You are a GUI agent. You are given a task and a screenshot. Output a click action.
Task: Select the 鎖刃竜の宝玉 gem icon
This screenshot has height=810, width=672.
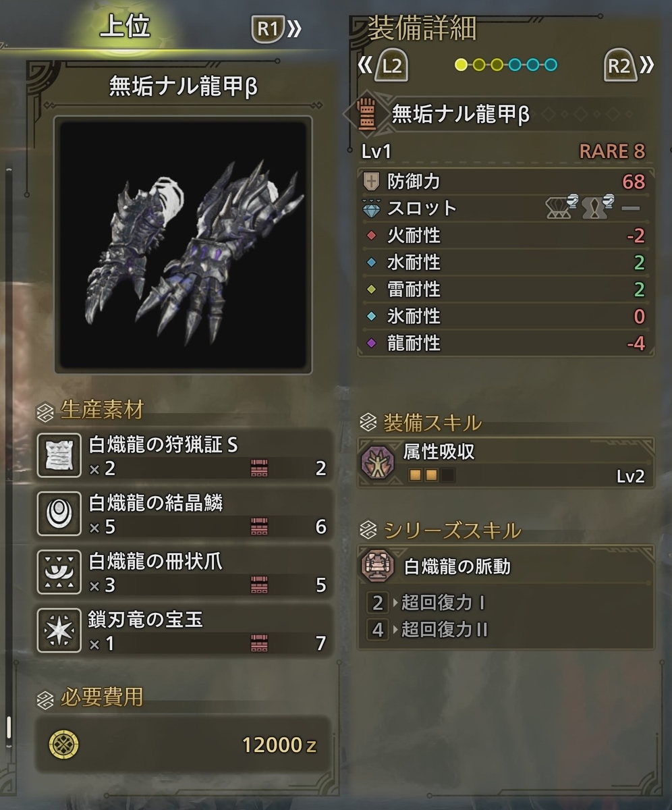[59, 632]
